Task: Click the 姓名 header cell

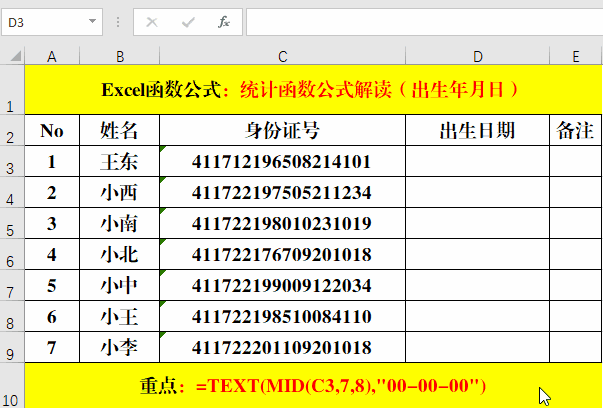Action: [x=120, y=130]
